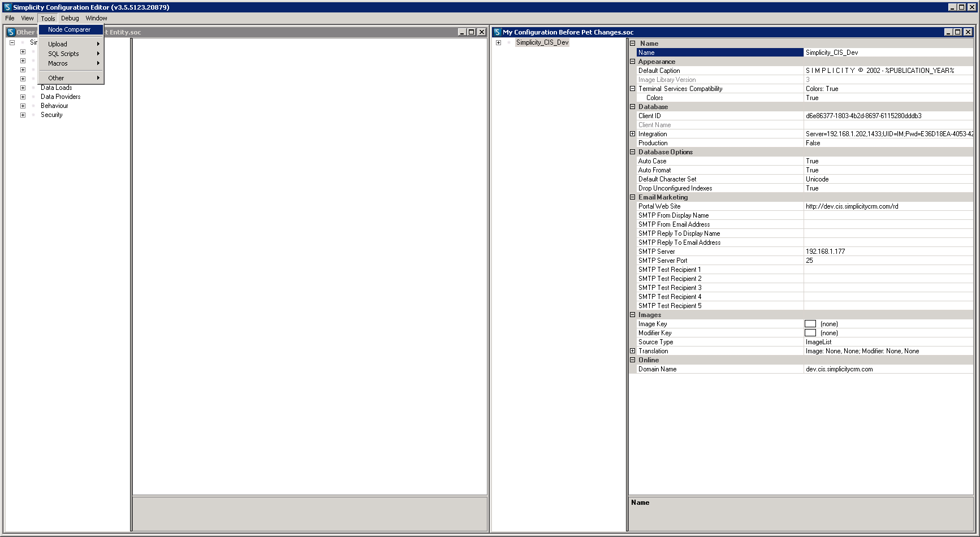Collapse the root node in left tree
980x537 pixels.
(12, 42)
